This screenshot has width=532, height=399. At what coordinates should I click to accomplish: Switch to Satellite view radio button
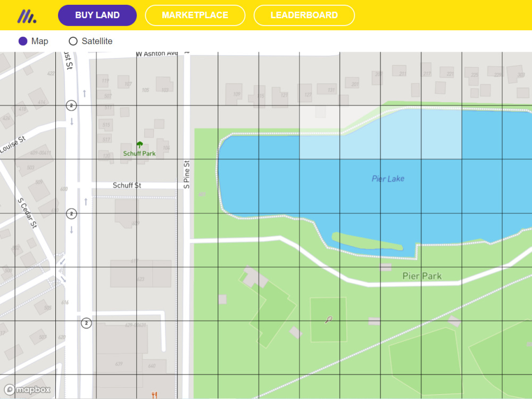pos(73,41)
